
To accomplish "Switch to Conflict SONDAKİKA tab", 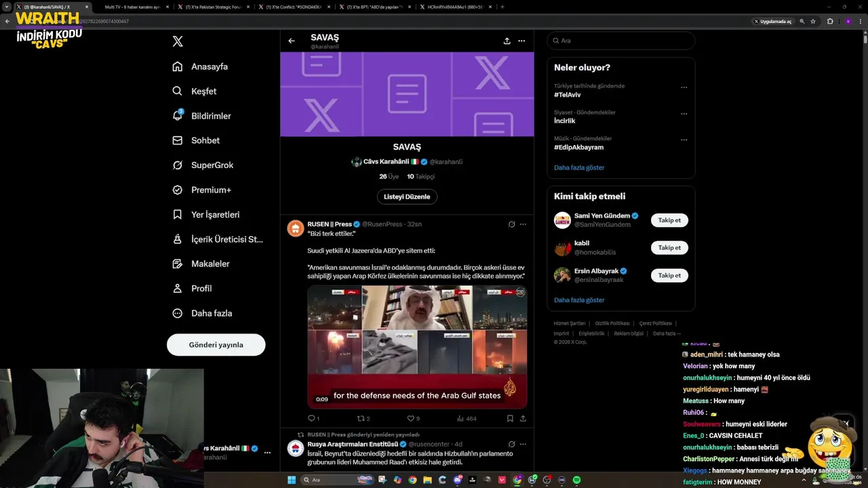I will pyautogui.click(x=293, y=7).
